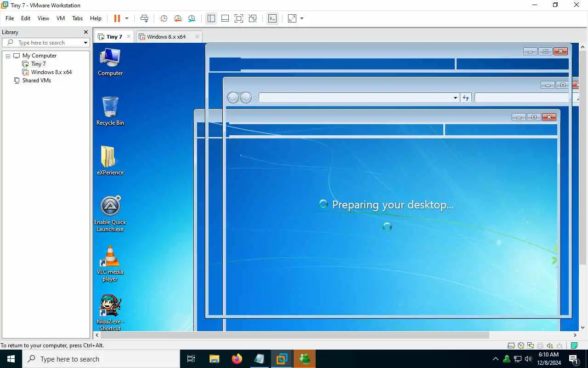588x368 pixels.
Task: Select Windows 8.x x64 in Library tree
Action: click(x=51, y=72)
